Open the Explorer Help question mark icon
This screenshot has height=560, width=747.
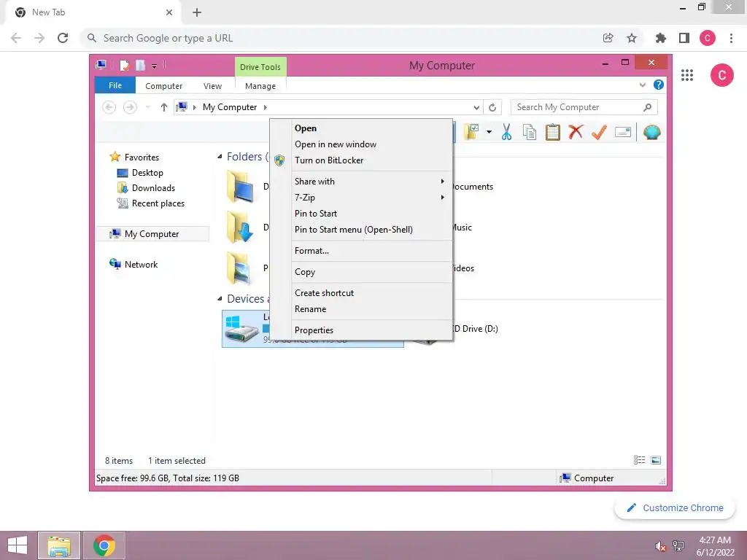point(659,85)
